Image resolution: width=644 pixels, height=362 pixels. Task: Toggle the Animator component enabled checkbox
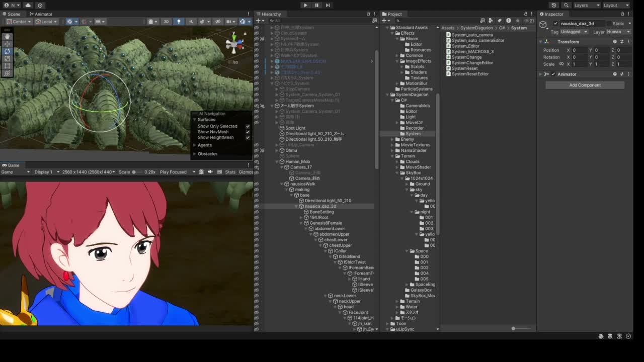[x=553, y=74]
